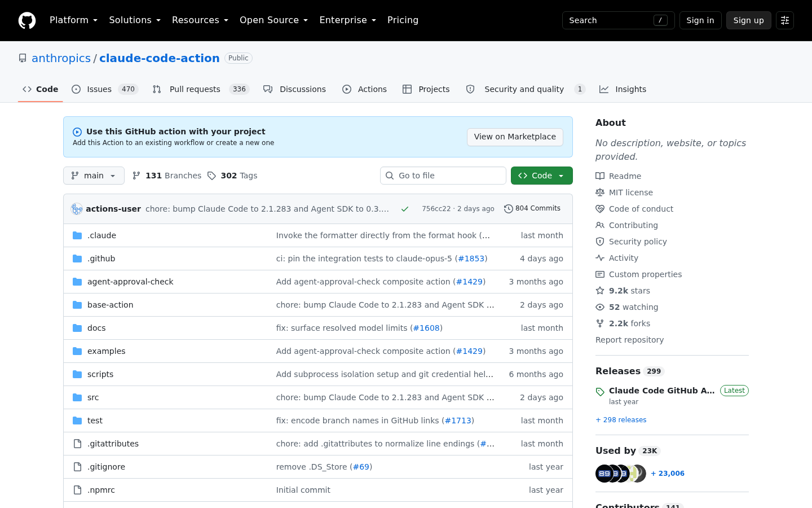The image size is (812, 508).
Task: Switch to the Issues tab
Action: (x=105, y=89)
